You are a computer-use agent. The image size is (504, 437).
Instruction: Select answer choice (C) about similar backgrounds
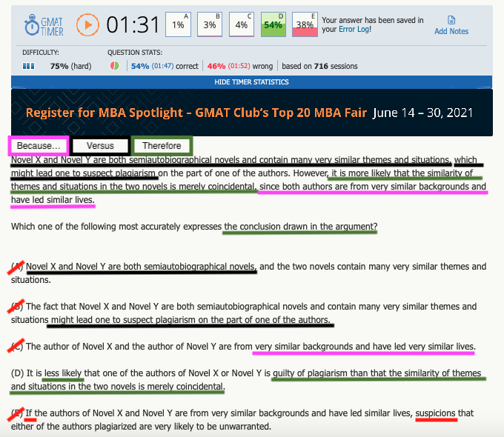[243, 347]
